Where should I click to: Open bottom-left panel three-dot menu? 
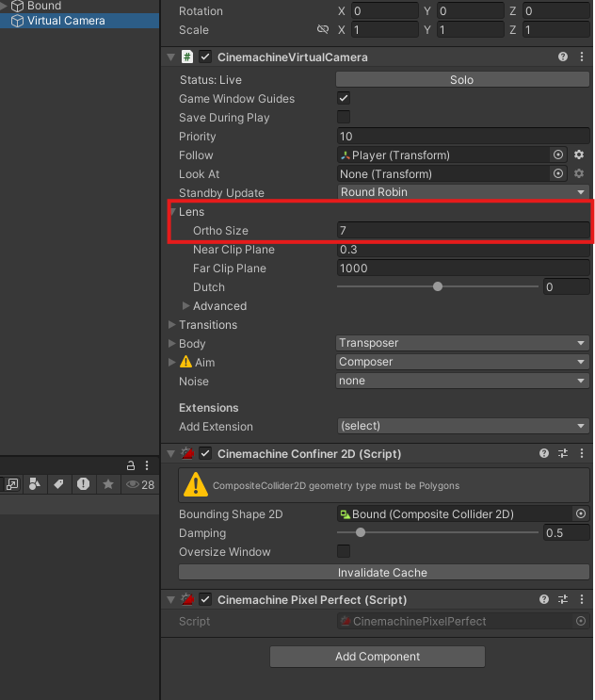[147, 465]
